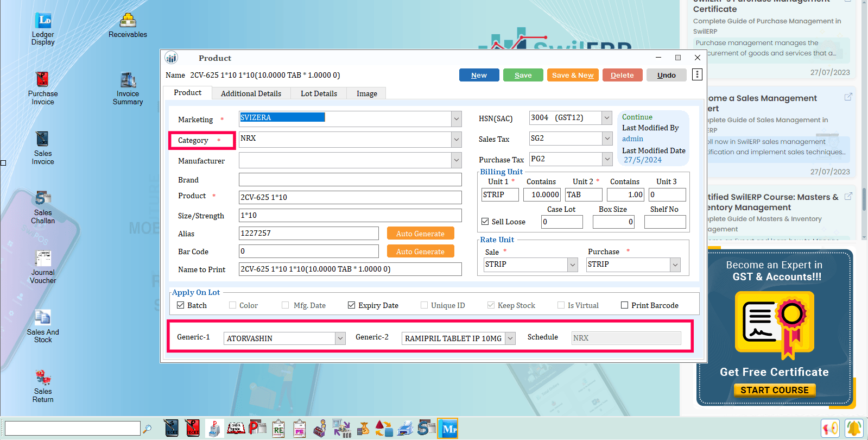This screenshot has width=868, height=440.
Task: Click the notification bell icon at bottom right
Action: 854,428
